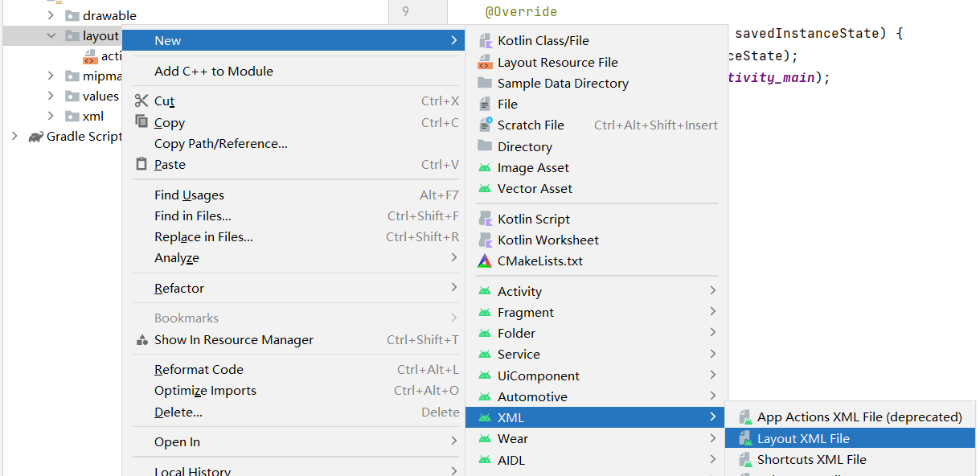Screen dimensions: 980x476
Task: Expand the values folder node
Action: pos(51,96)
